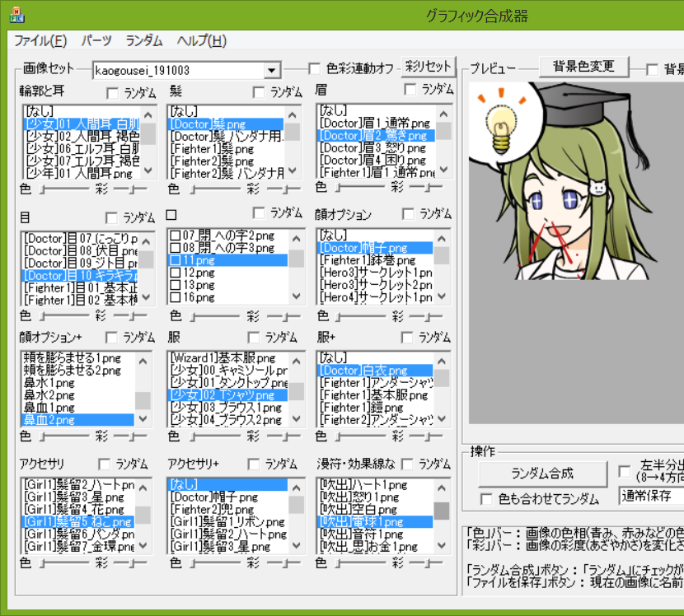684x616 pixels.
Task: Select [Doctor]眉3_怒り.png
Action: click(x=377, y=147)
